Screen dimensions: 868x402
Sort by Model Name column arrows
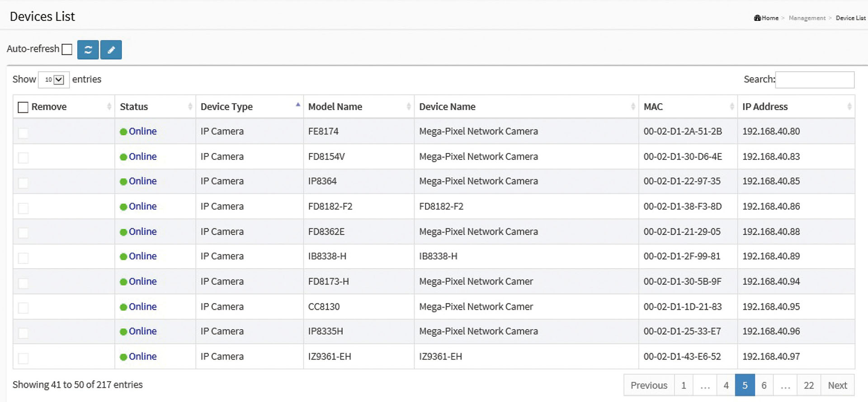(409, 107)
